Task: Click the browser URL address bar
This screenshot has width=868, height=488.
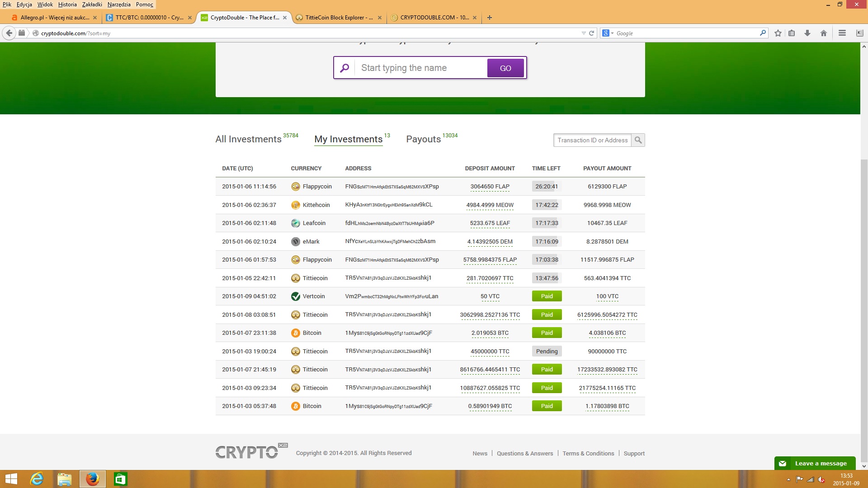Action: [307, 33]
